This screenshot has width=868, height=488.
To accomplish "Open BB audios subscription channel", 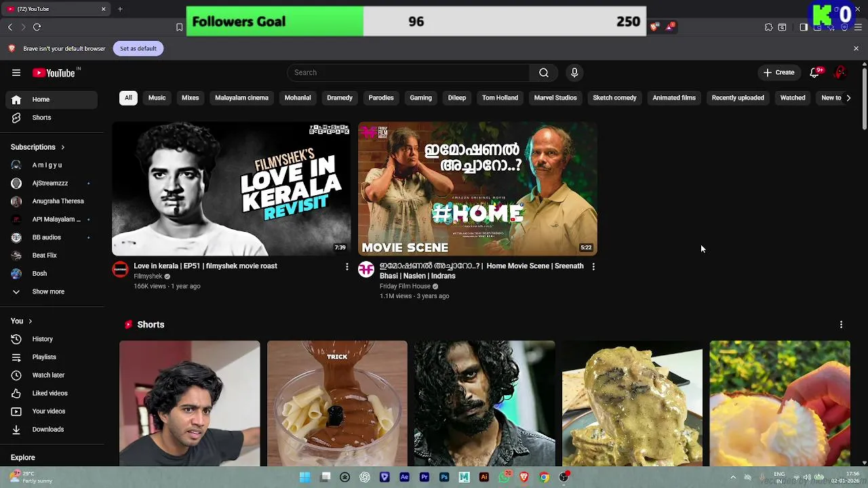I will point(53,237).
